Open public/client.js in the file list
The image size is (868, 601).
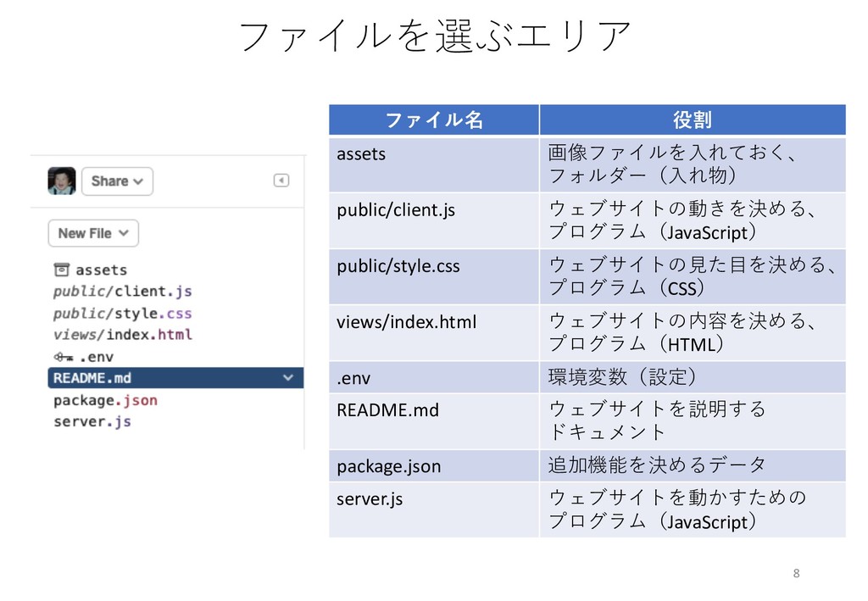click(122, 292)
